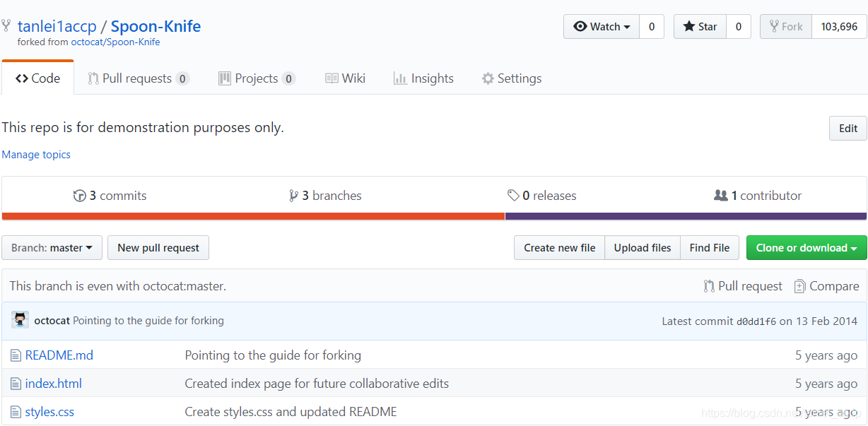
Task: Click the star icon
Action: 689,27
